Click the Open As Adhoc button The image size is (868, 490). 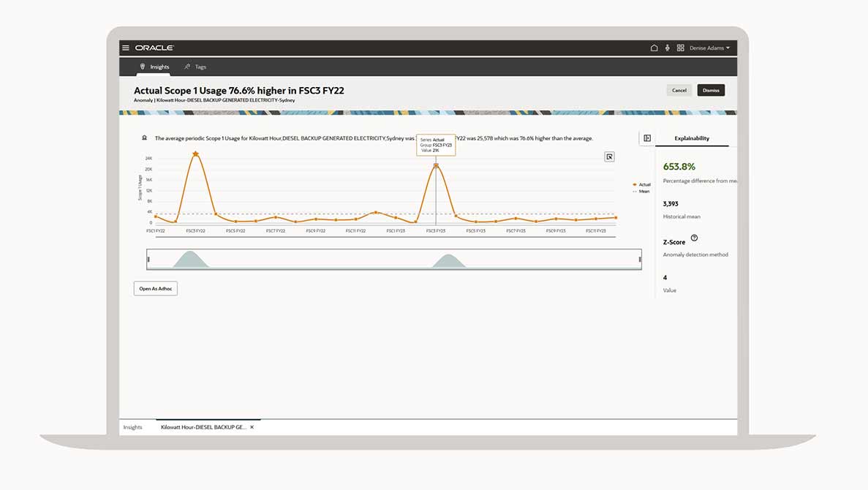(155, 289)
